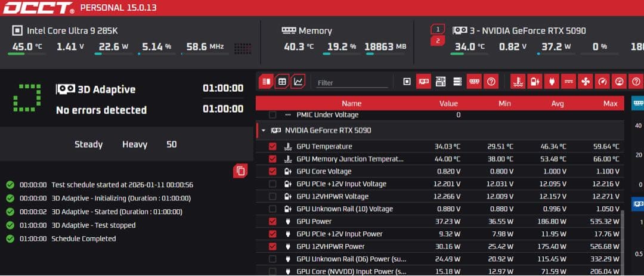Screen dimensions: 644x276
Task: Click the Intel Core Ultra 9 chip icon
Action: pyautogui.click(x=17, y=30)
